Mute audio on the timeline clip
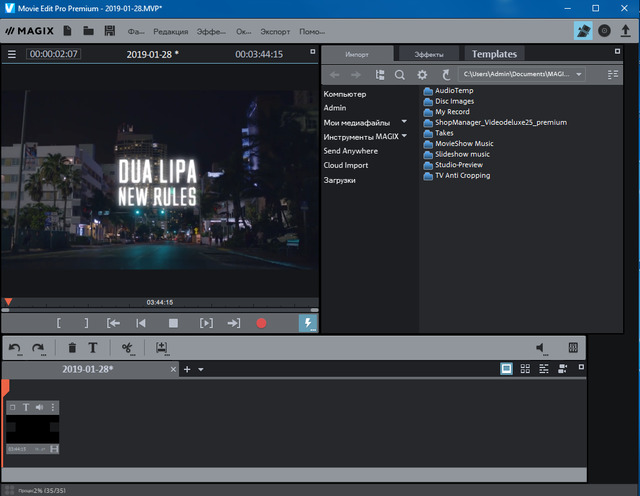 click(x=40, y=407)
